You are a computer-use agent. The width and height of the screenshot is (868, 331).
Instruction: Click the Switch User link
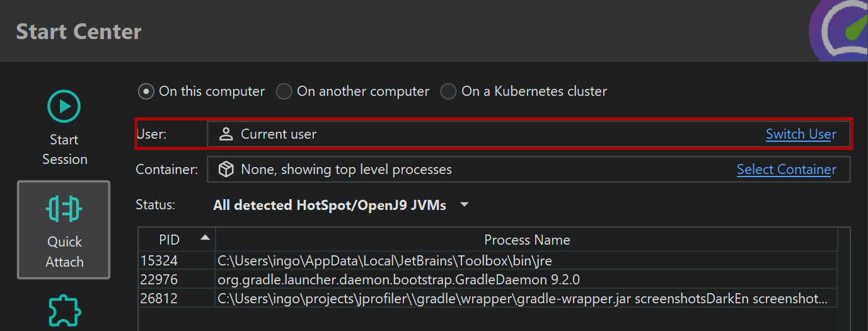pos(801,134)
